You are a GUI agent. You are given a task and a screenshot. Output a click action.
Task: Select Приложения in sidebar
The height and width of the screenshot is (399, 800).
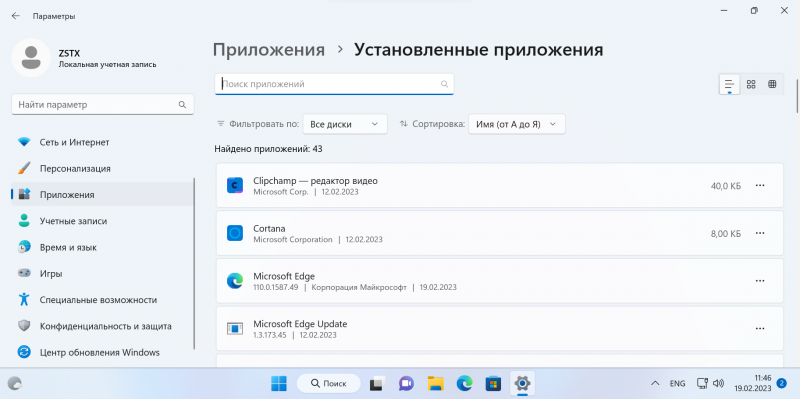click(102, 195)
